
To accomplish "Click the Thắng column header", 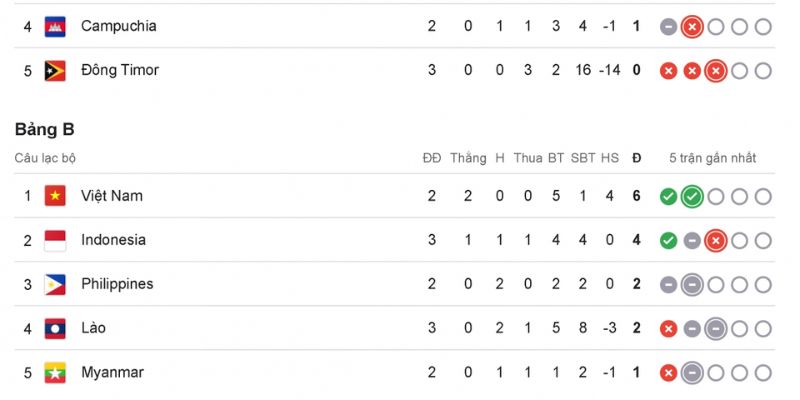I will 468,158.
